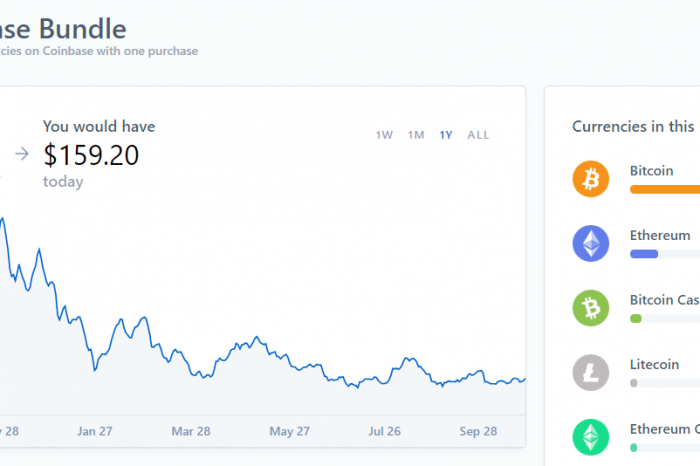Click the Litecoin currency label

click(654, 364)
